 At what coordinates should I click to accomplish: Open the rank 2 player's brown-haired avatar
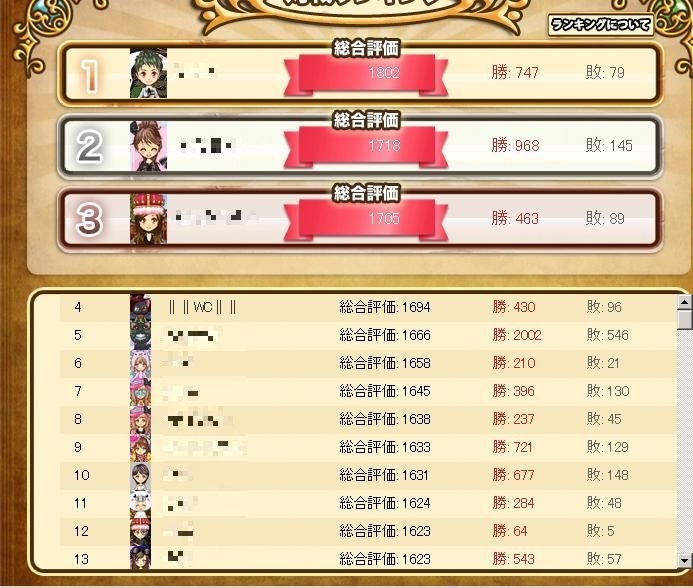(x=148, y=146)
